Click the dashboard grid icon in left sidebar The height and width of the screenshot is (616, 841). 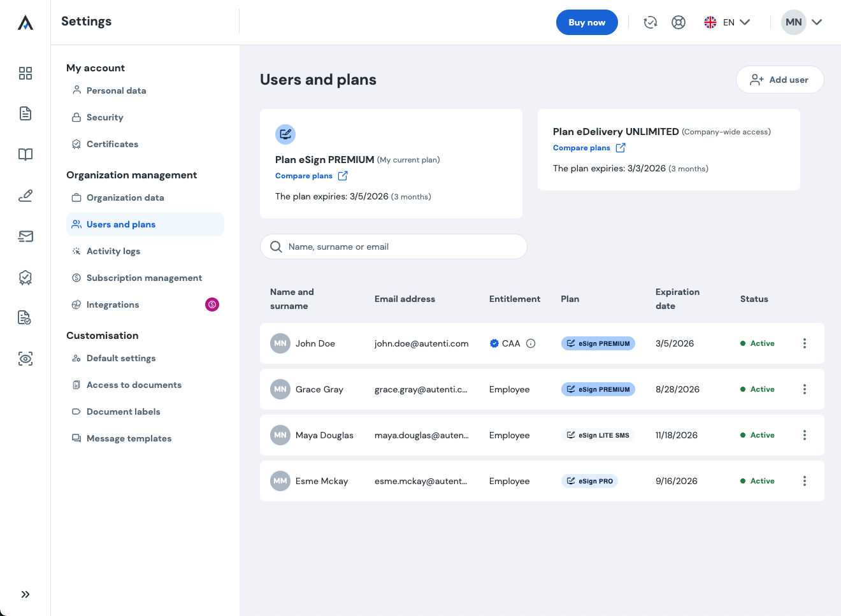tap(25, 73)
